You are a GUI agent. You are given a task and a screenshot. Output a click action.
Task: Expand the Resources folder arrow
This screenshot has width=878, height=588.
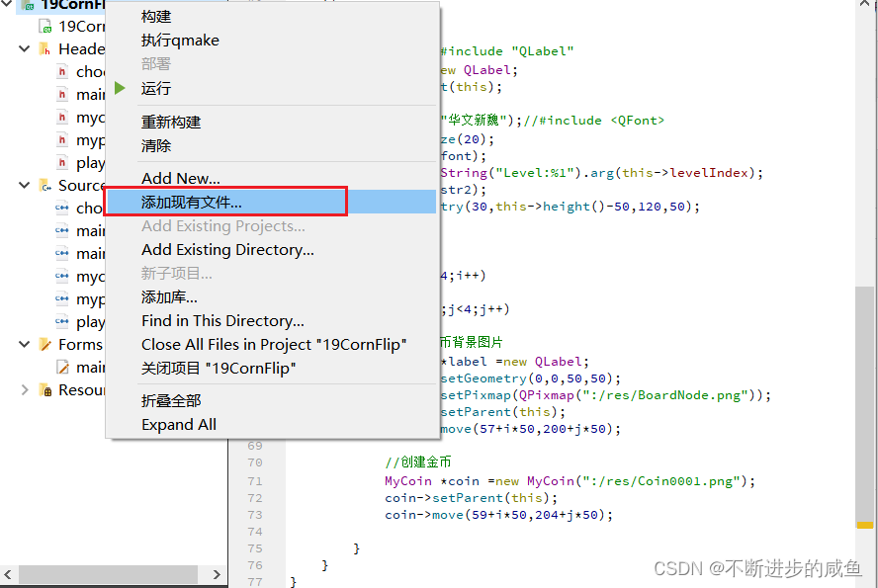24,390
